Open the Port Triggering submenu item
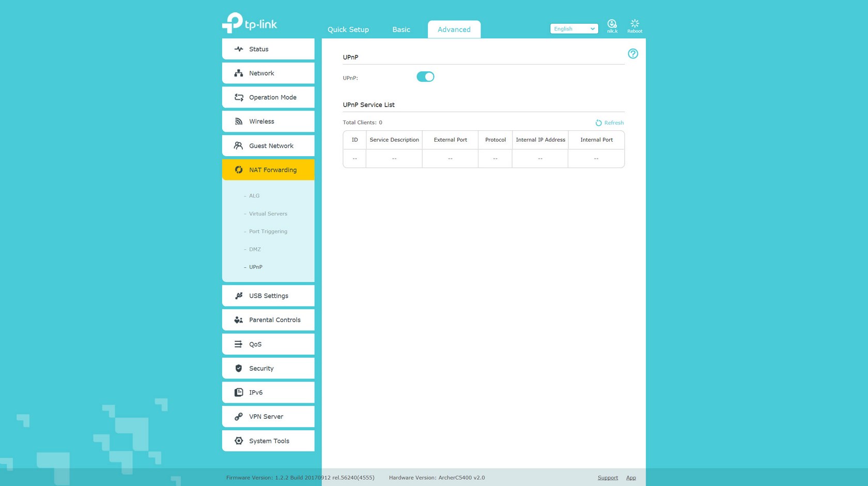Viewport: 868px width, 486px height. coord(268,232)
